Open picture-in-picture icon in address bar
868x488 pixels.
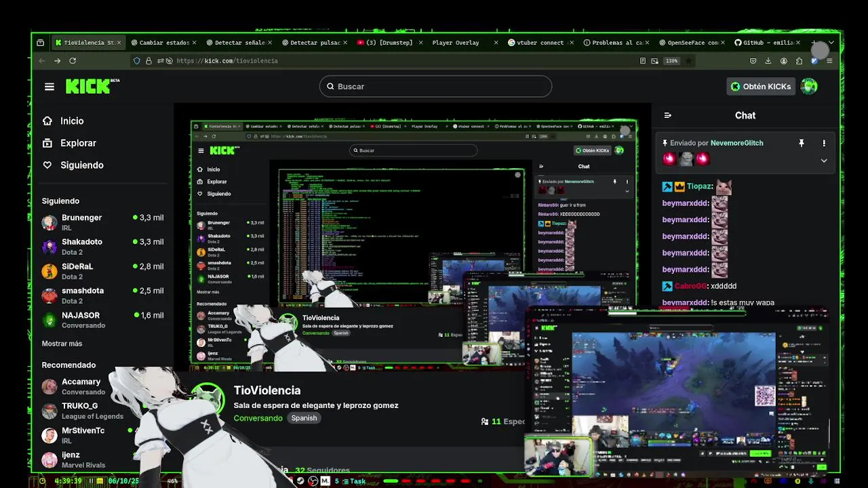point(655,61)
